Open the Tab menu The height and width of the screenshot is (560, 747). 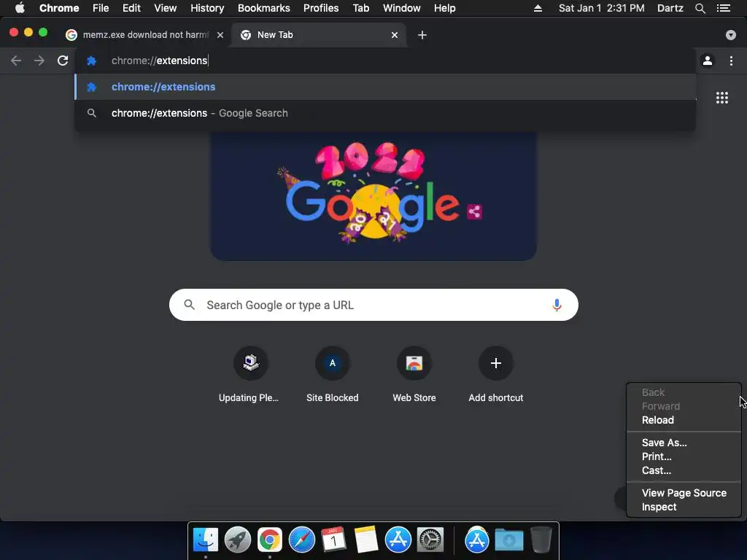click(x=360, y=8)
